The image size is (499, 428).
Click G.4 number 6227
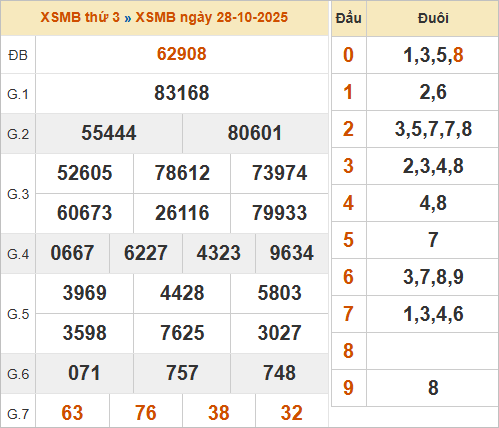coord(146,253)
